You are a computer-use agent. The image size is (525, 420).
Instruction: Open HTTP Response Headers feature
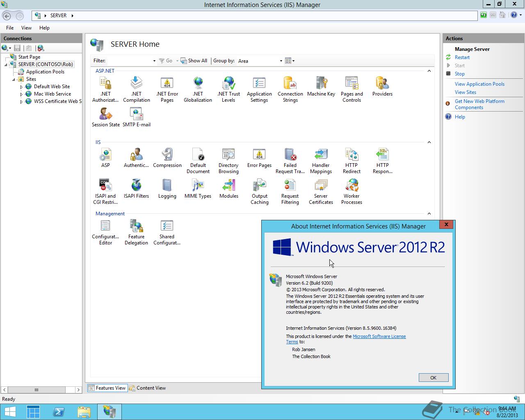(x=382, y=161)
